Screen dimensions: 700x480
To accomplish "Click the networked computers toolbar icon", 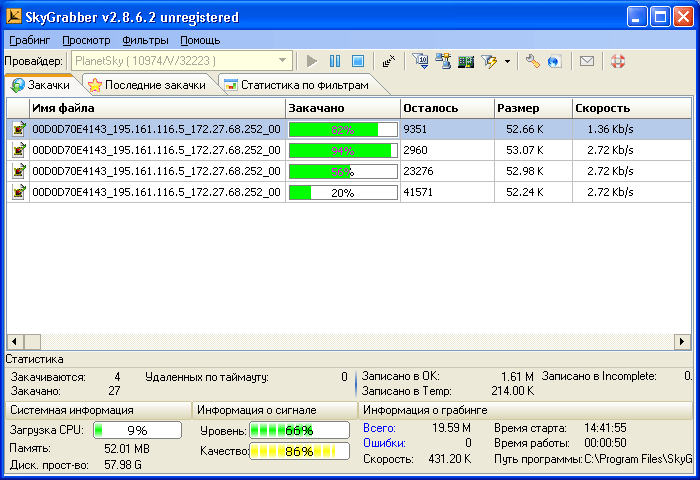I will tap(443, 61).
